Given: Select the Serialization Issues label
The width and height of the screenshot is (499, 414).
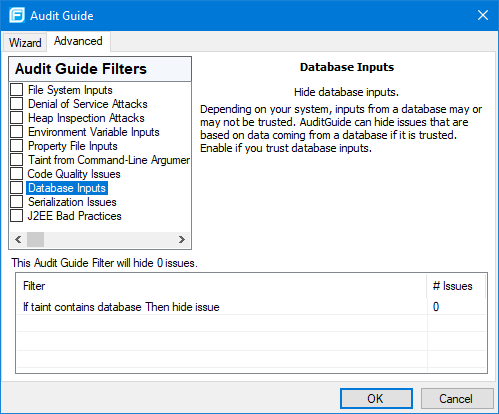Looking at the screenshot, I should pyautogui.click(x=72, y=202).
